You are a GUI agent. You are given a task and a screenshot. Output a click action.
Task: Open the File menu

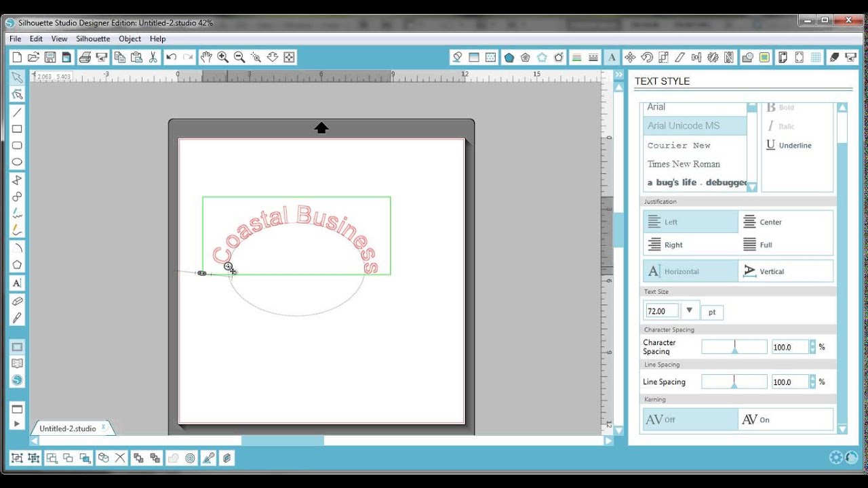tap(15, 39)
